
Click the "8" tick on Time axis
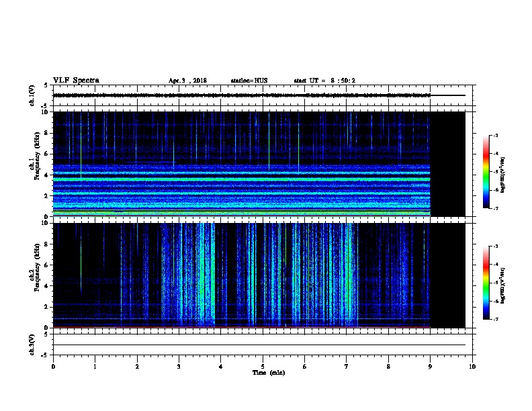click(x=388, y=366)
